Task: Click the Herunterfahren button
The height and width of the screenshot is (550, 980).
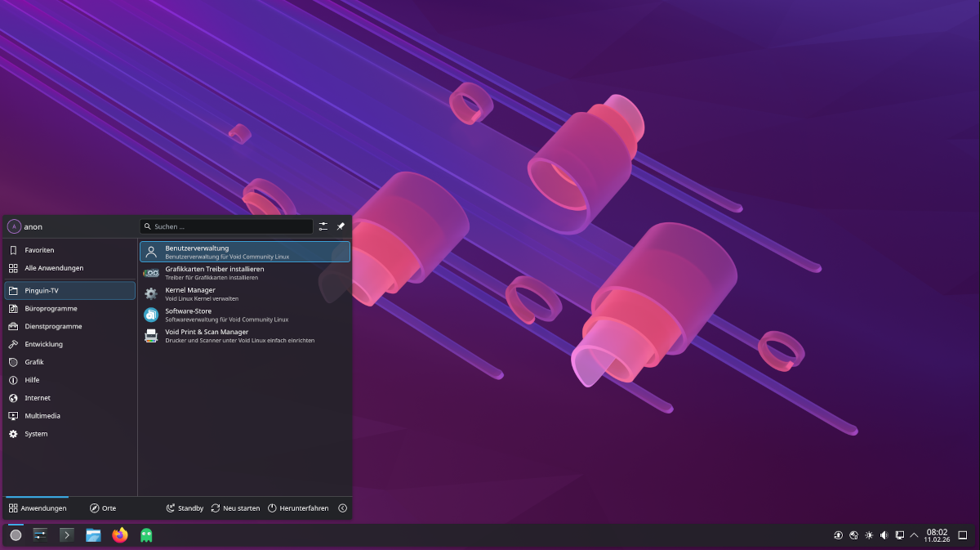Action: pyautogui.click(x=298, y=508)
